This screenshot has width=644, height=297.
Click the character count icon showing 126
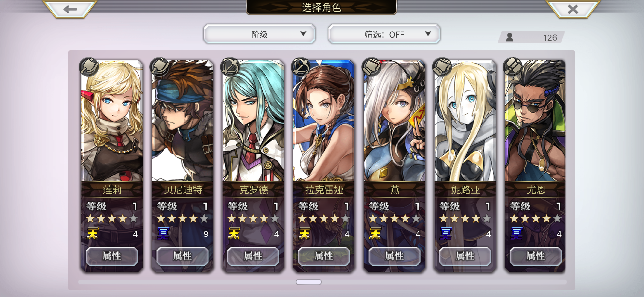coord(509,37)
